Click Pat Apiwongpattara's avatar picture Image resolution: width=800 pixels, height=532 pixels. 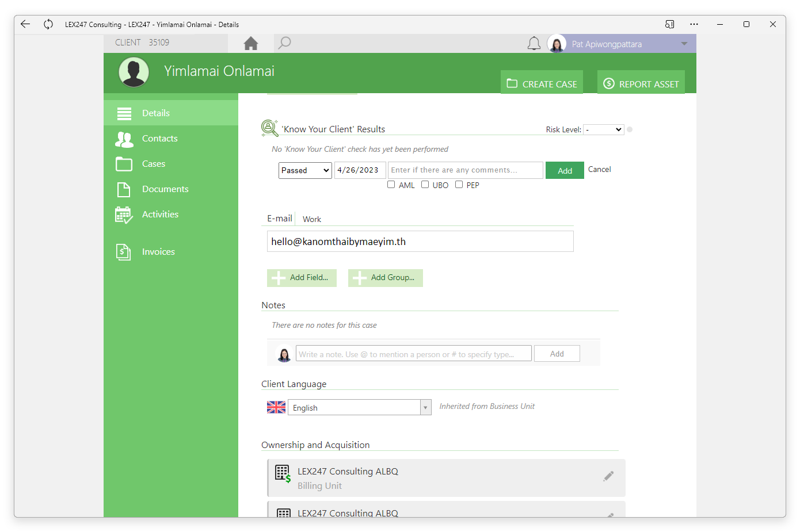[x=557, y=44]
